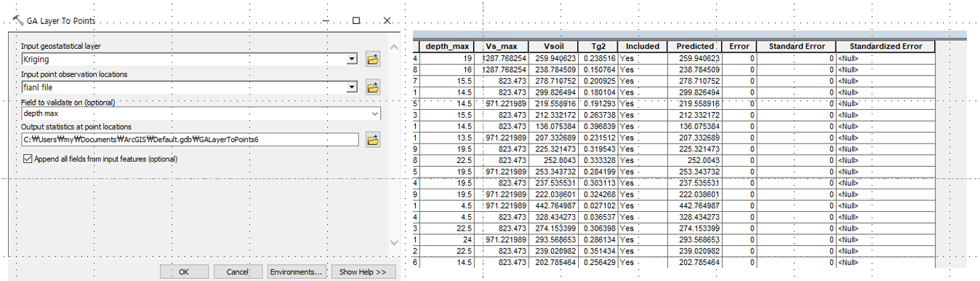980x281 pixels.
Task: Click Tg2 cell 0.351434
Action: [598, 251]
